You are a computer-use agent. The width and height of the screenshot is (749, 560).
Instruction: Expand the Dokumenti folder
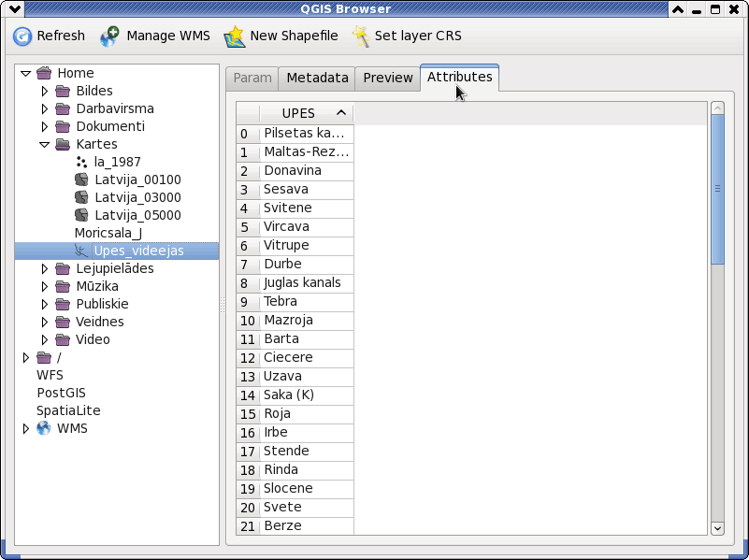(x=45, y=126)
